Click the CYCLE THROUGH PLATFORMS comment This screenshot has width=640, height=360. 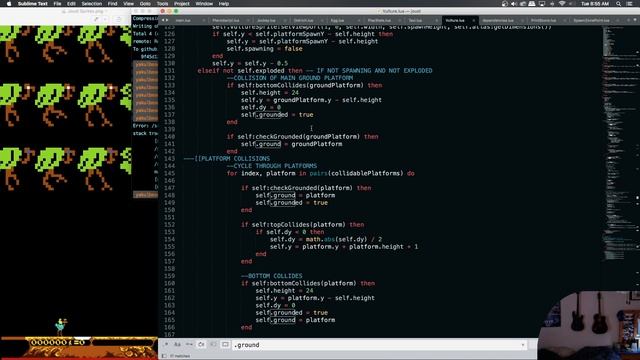(272, 166)
